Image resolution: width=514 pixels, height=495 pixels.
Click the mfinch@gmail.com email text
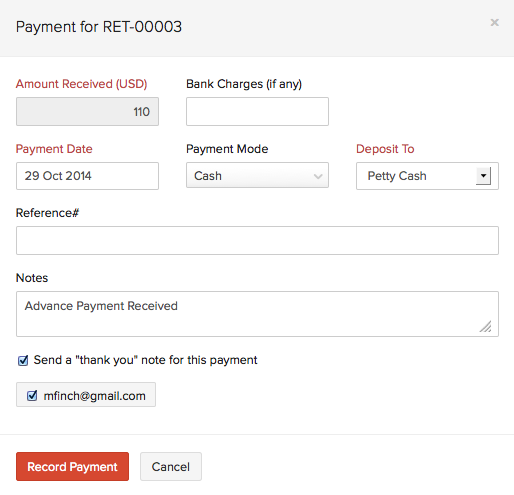(95, 396)
